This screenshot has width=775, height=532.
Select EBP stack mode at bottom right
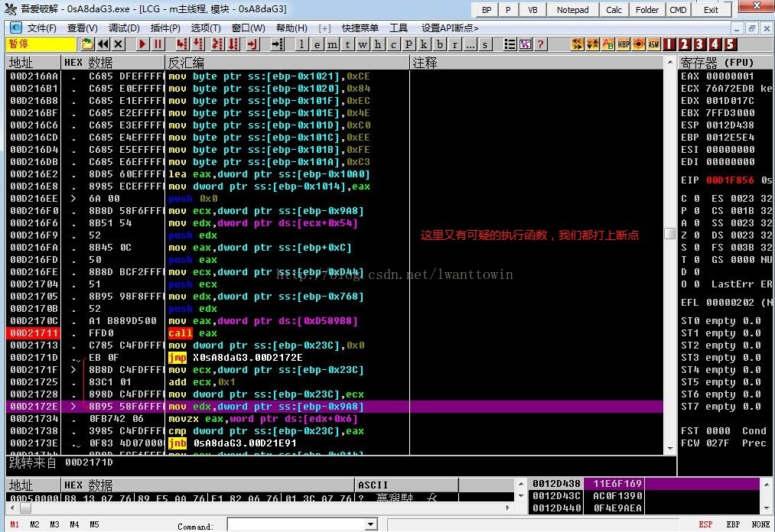(x=733, y=524)
